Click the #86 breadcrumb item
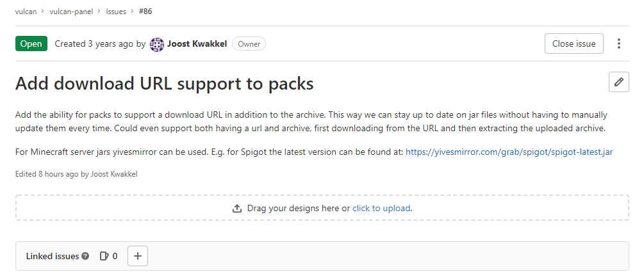The height and width of the screenshot is (279, 644). pos(145,12)
